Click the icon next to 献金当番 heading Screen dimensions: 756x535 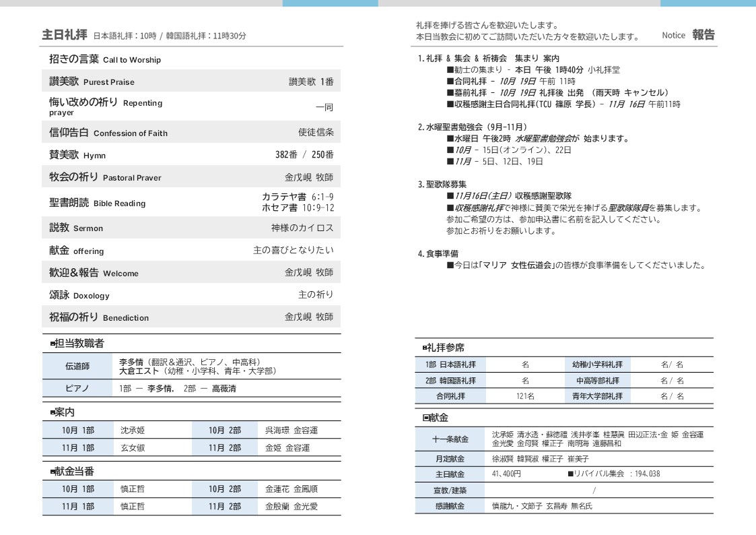(x=53, y=472)
